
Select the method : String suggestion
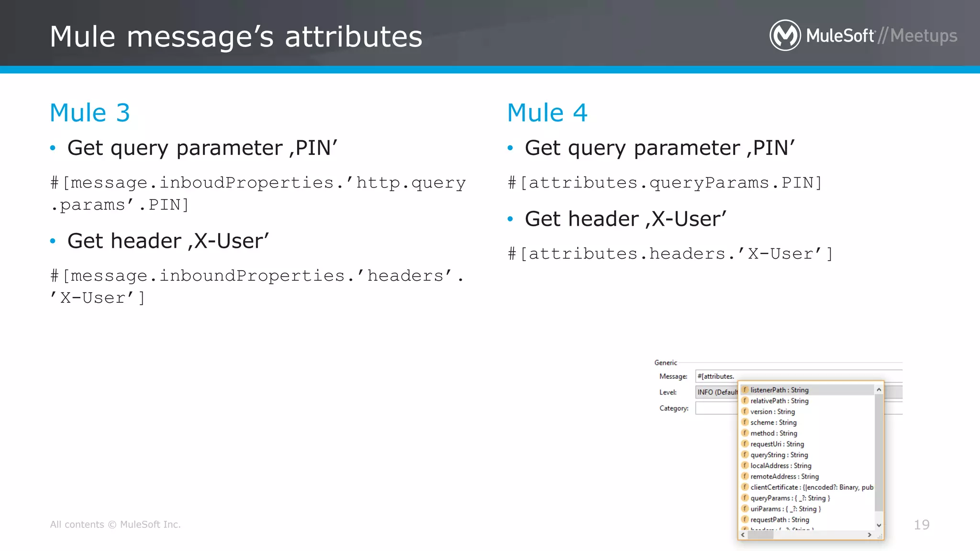point(807,433)
